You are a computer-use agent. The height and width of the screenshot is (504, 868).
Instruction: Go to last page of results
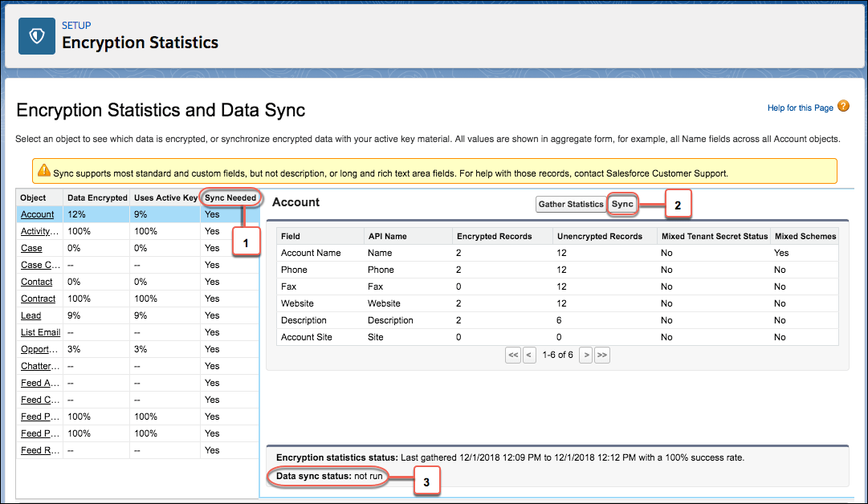[602, 355]
